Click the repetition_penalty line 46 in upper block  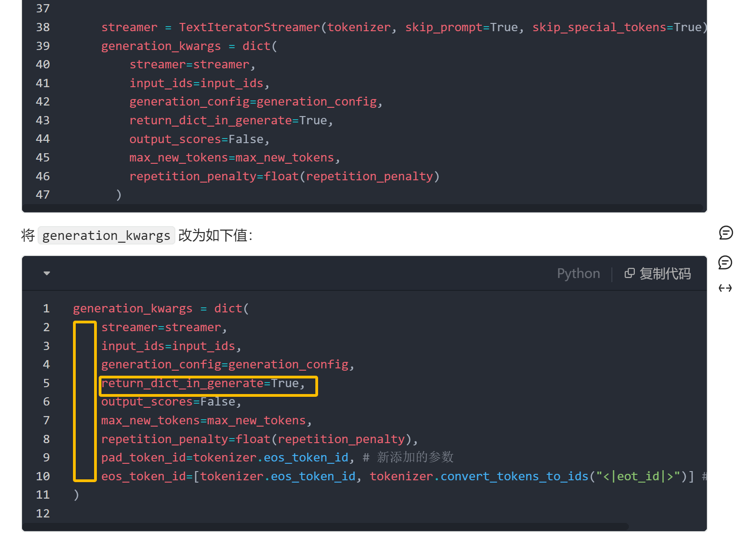tap(284, 177)
